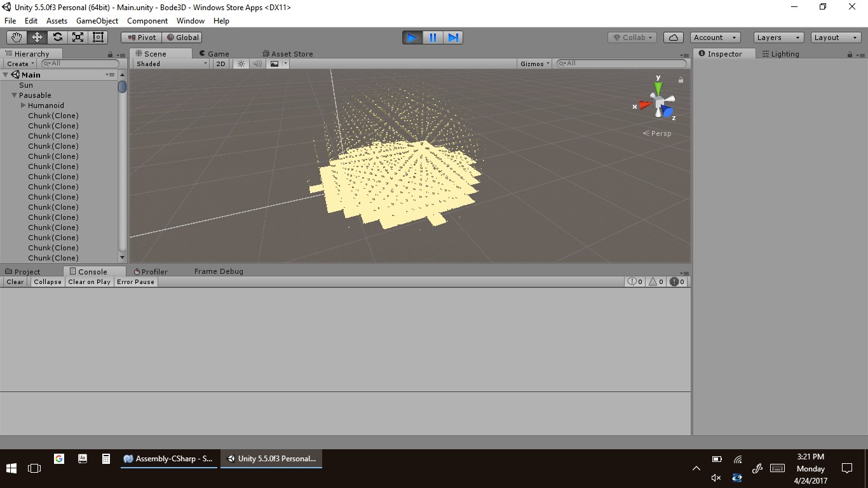Toggle Collapse in Console

coord(48,281)
